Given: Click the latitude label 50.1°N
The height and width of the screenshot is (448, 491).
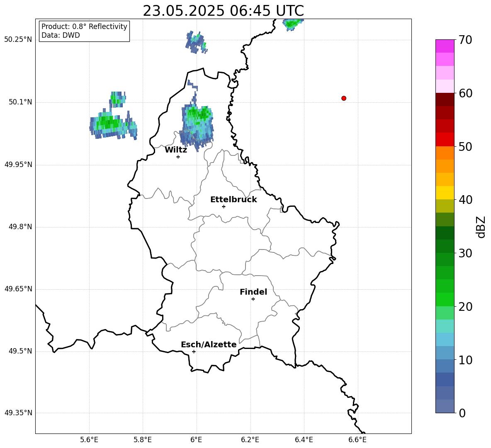Looking at the screenshot, I should pyautogui.click(x=20, y=102).
